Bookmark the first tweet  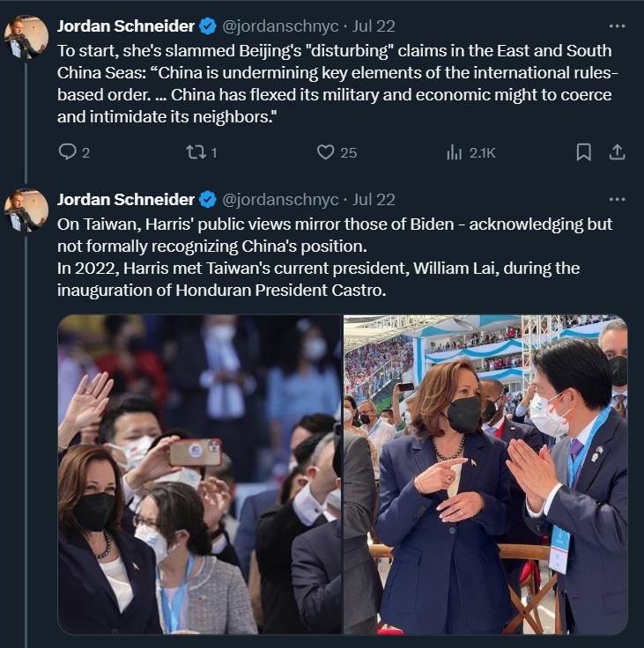[583, 152]
